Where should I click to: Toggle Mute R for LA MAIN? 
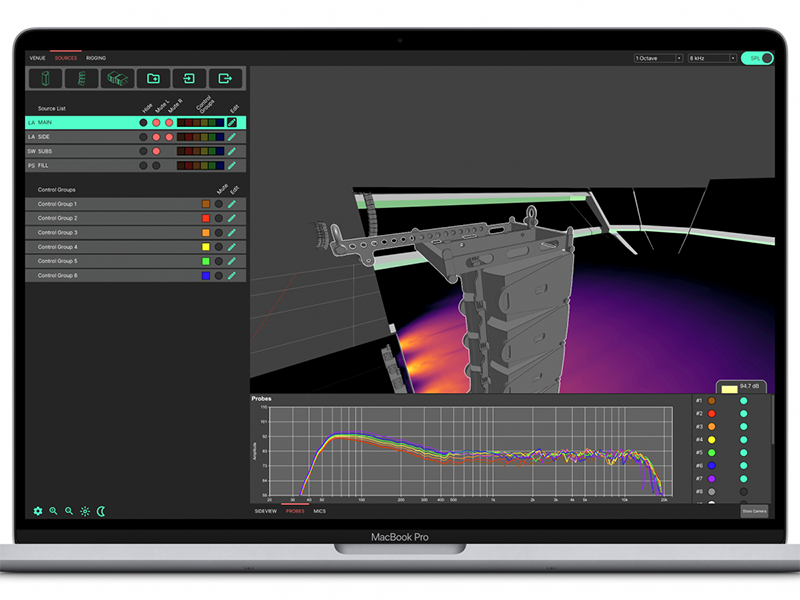169,122
